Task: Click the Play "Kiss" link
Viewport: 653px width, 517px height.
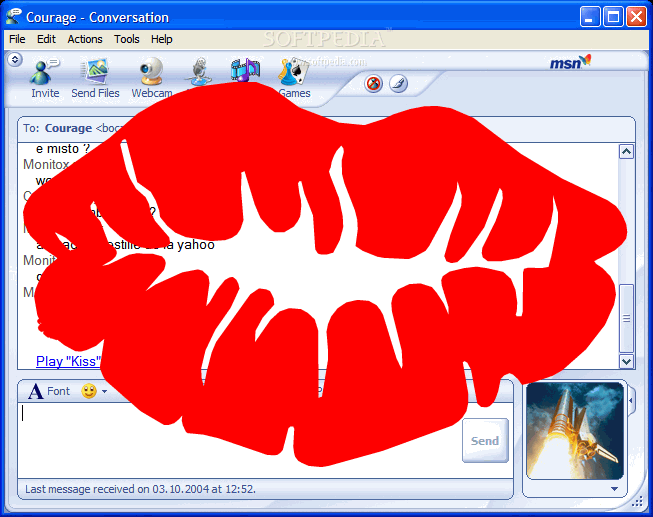Action: pos(69,361)
